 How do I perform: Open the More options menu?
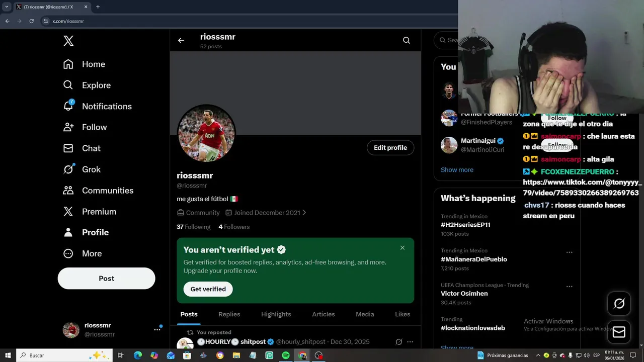click(82, 253)
